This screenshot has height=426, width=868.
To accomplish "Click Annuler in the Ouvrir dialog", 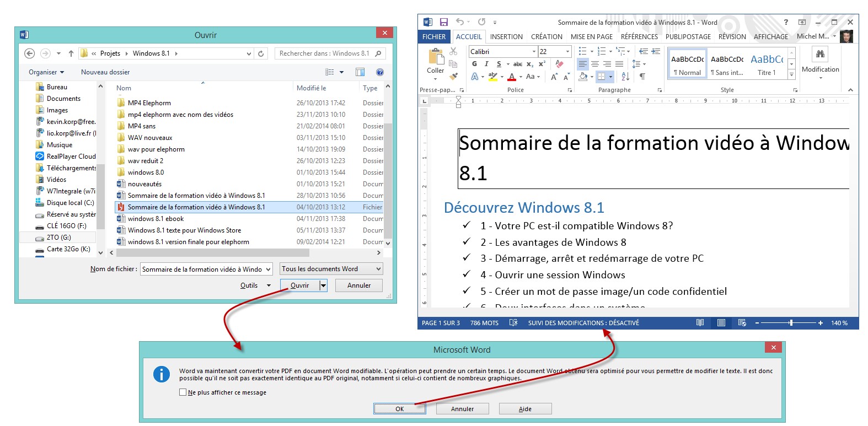I will (359, 285).
